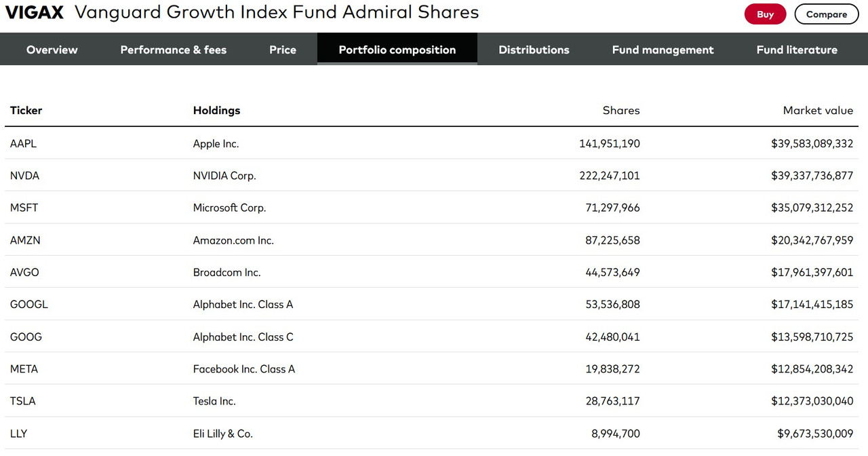Screen dimensions: 868x456
Task: View the Fund management tab
Action: coord(663,50)
